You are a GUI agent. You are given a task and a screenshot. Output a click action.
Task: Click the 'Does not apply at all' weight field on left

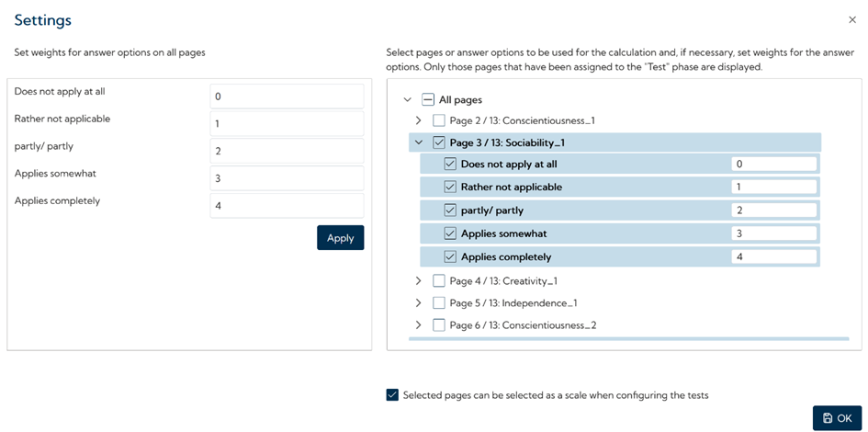(287, 97)
